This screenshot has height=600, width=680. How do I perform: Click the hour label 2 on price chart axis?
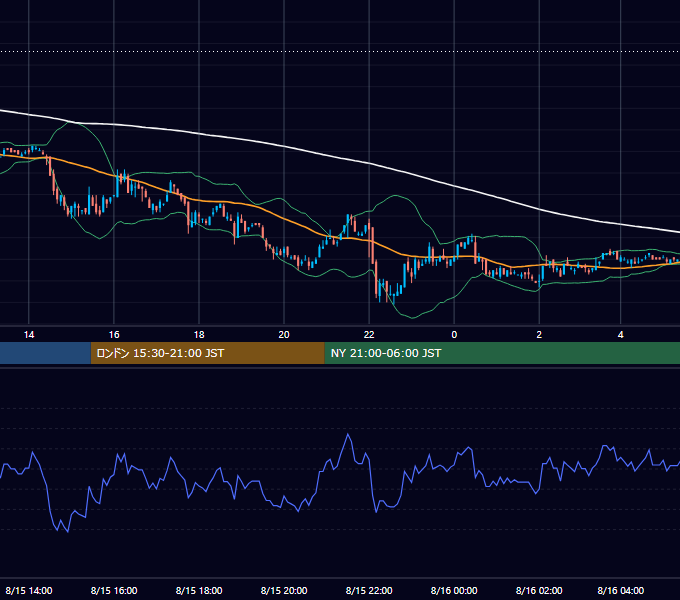point(539,335)
